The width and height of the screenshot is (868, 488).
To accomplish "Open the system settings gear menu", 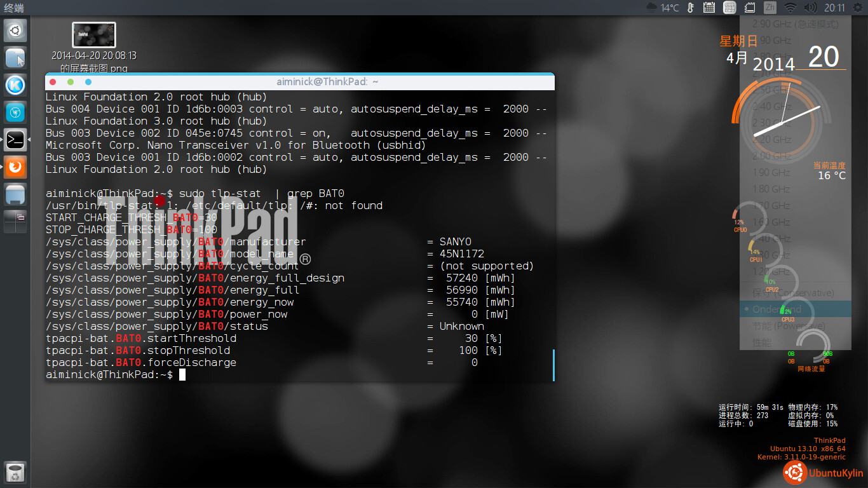I will pyautogui.click(x=857, y=8).
